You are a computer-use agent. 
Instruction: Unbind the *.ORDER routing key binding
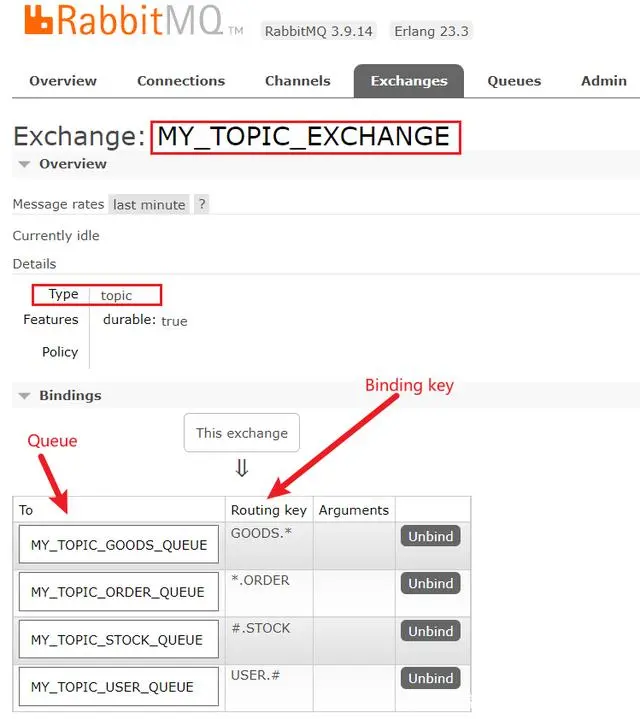tap(430, 583)
